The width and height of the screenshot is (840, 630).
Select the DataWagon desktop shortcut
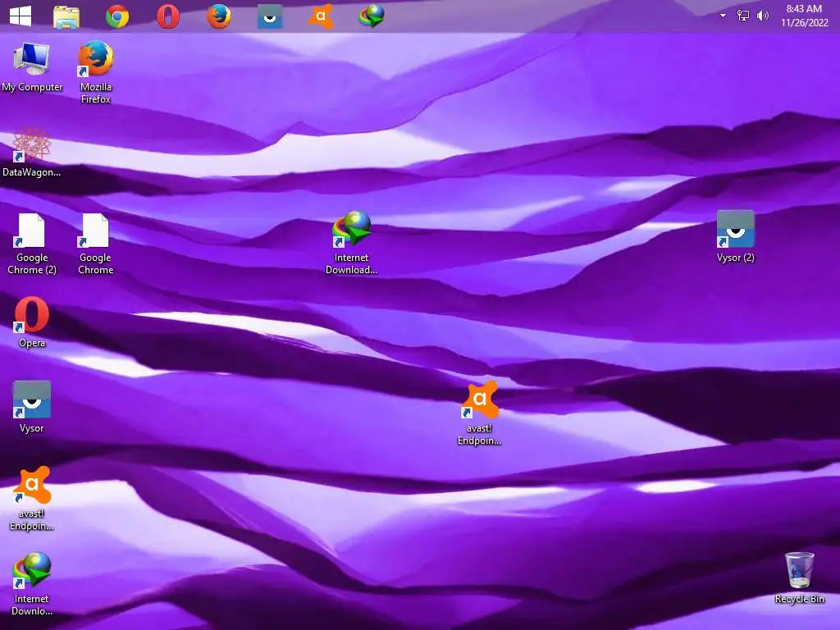32,152
